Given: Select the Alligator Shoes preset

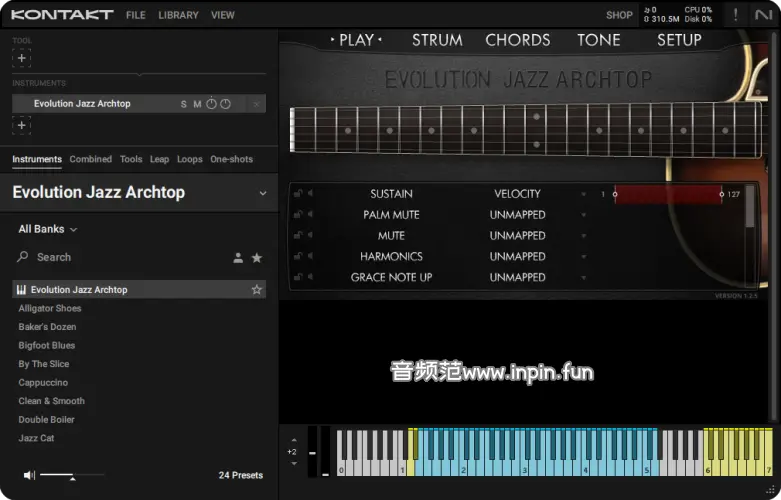Looking at the screenshot, I should (50, 308).
